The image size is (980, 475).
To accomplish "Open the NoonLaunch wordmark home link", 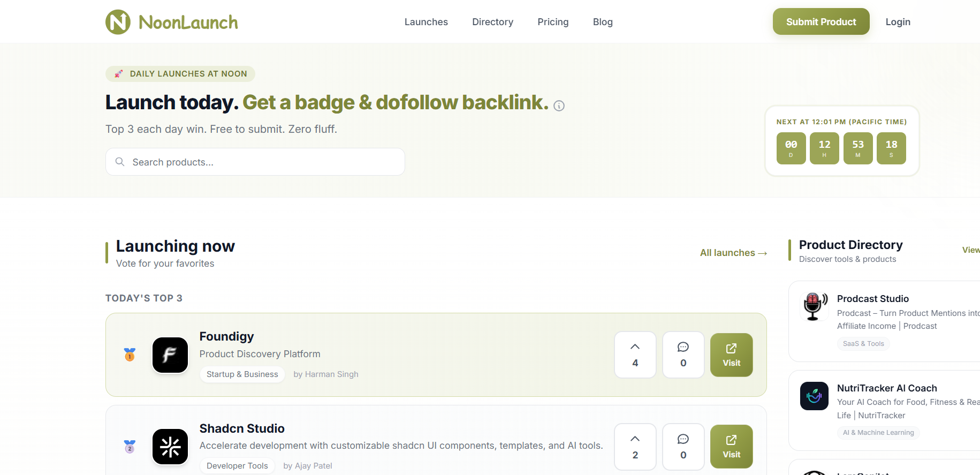I will [x=188, y=22].
